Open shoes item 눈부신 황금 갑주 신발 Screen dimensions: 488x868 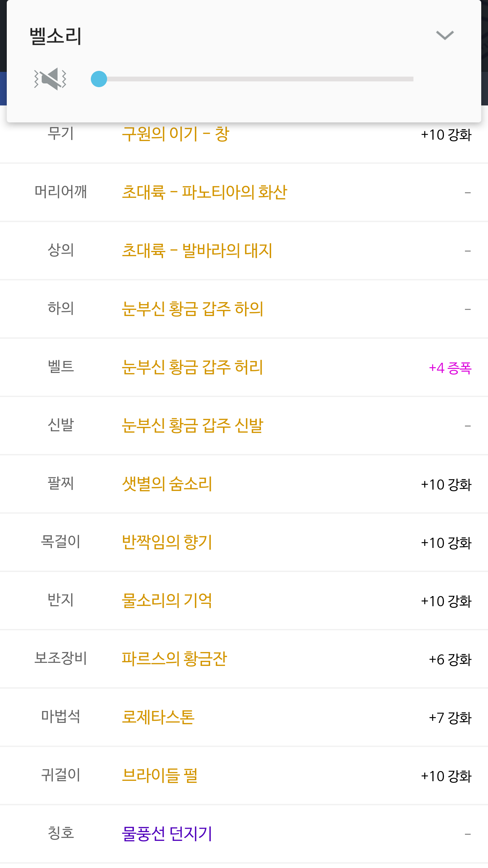coord(192,426)
